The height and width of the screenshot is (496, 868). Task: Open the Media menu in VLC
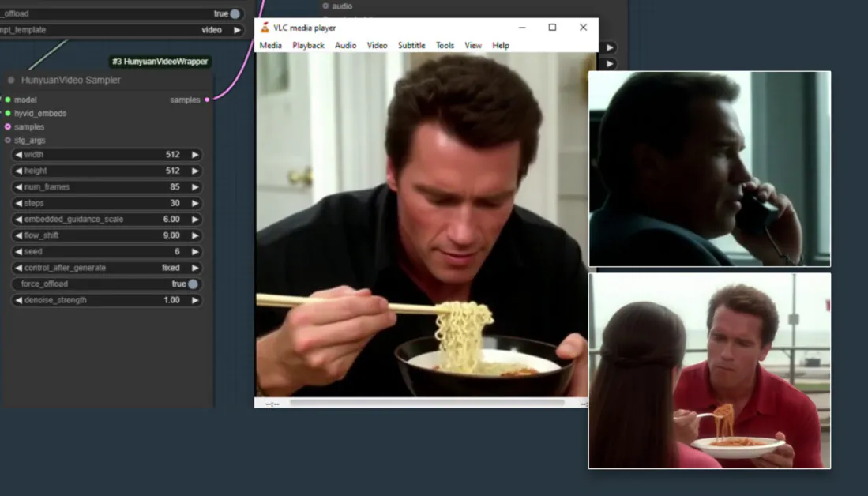click(x=270, y=45)
